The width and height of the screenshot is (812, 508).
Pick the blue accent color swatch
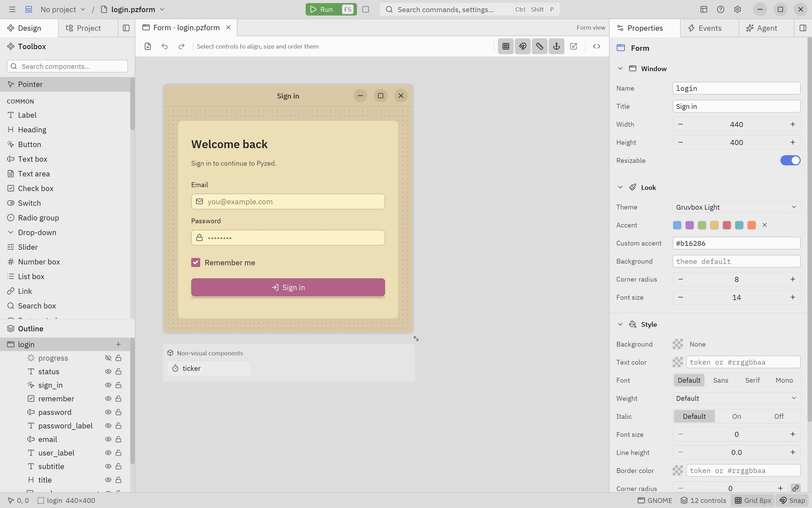677,225
